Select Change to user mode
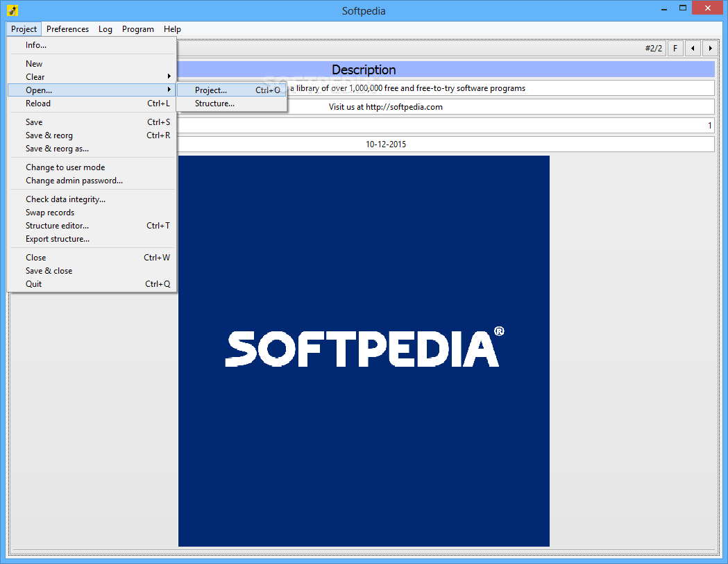Viewport: 728px width, 564px height. click(x=92, y=167)
